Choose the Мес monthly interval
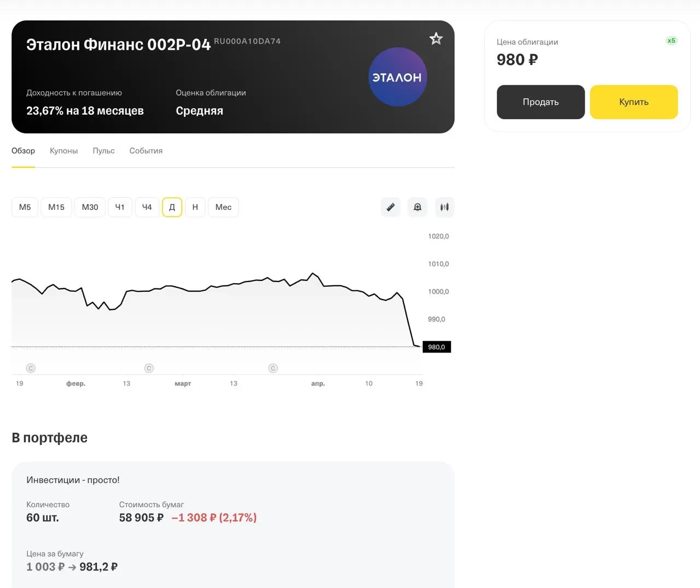Viewport: 700px width, 588px height. [x=223, y=207]
